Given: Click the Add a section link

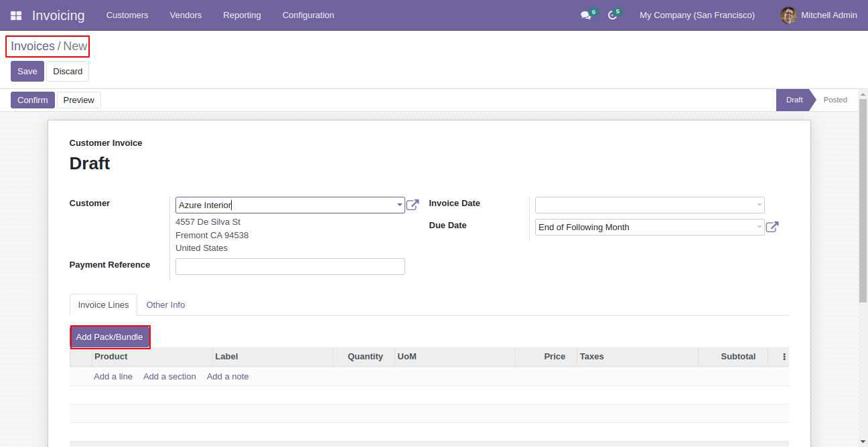Looking at the screenshot, I should click(169, 377).
